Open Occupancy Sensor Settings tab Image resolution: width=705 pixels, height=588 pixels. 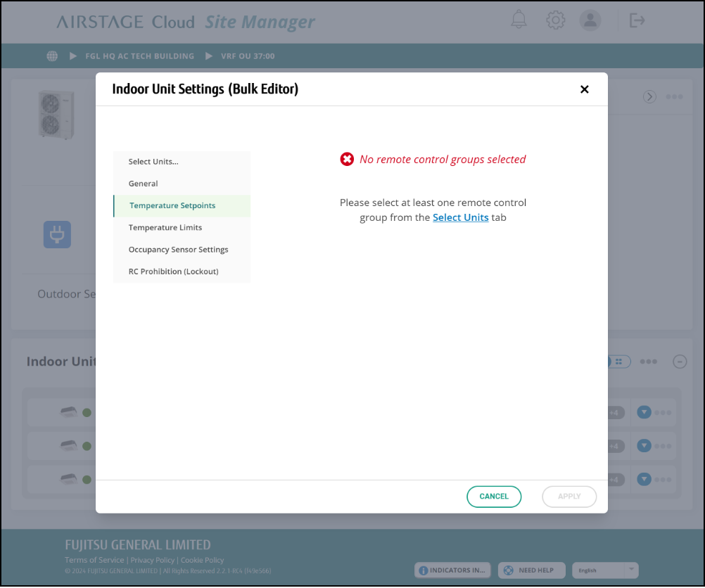click(x=178, y=250)
